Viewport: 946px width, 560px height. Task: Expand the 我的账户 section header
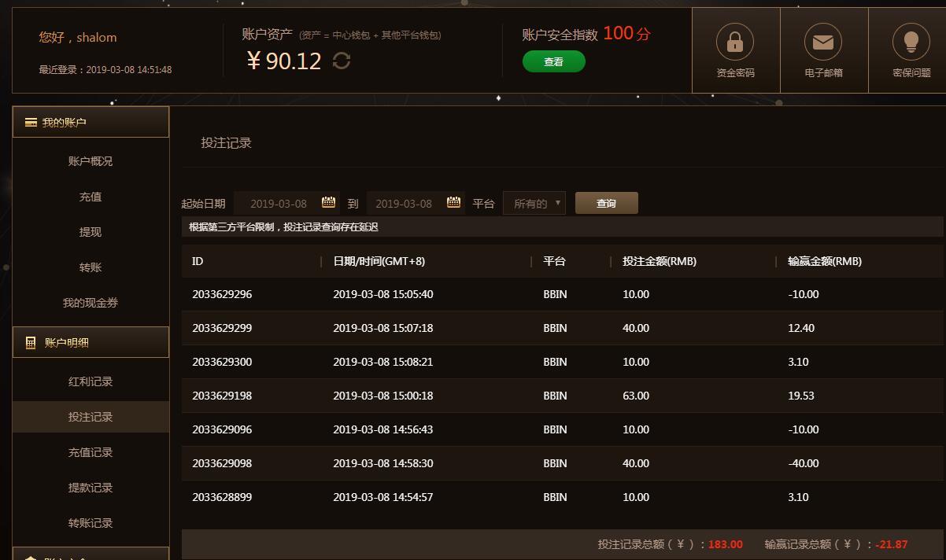coord(91,122)
